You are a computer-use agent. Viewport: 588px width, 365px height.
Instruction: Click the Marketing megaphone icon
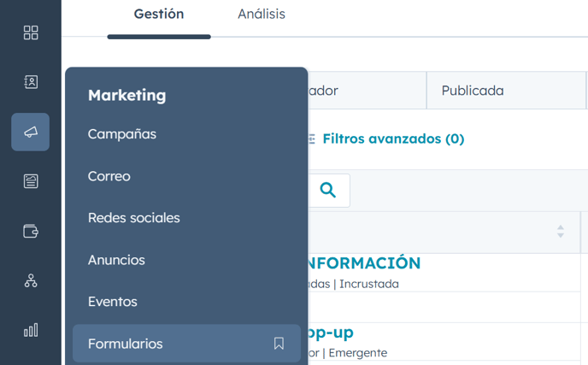31,132
